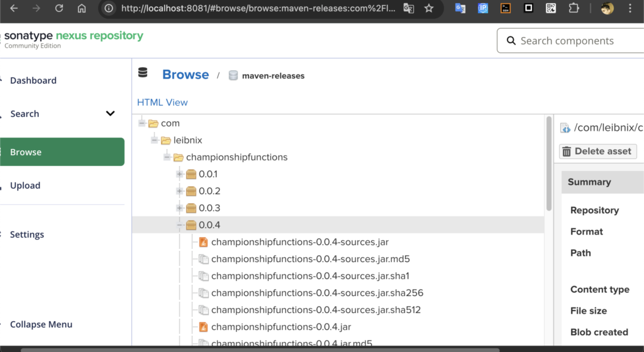Screen dimensions: 644x352
Task: Click the browser home icon
Action: [x=82, y=8]
